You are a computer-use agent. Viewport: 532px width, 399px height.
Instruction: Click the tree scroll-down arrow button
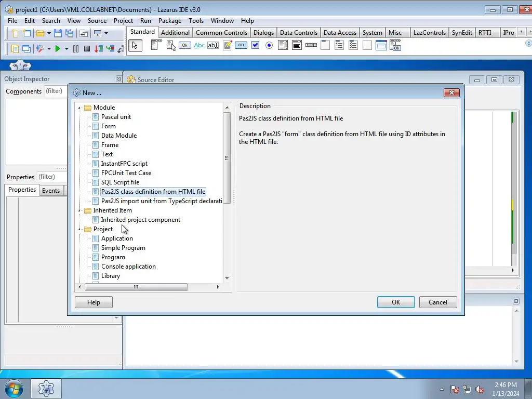click(227, 278)
